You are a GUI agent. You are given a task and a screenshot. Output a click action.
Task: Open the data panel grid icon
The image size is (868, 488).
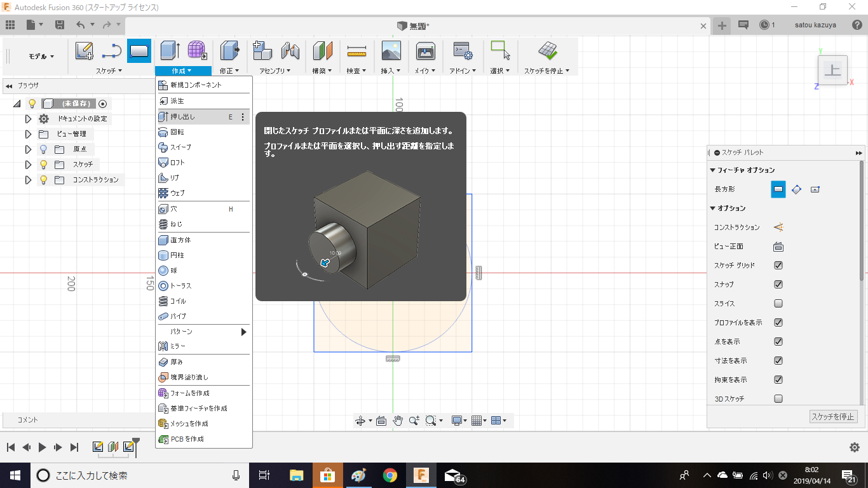(x=10, y=25)
